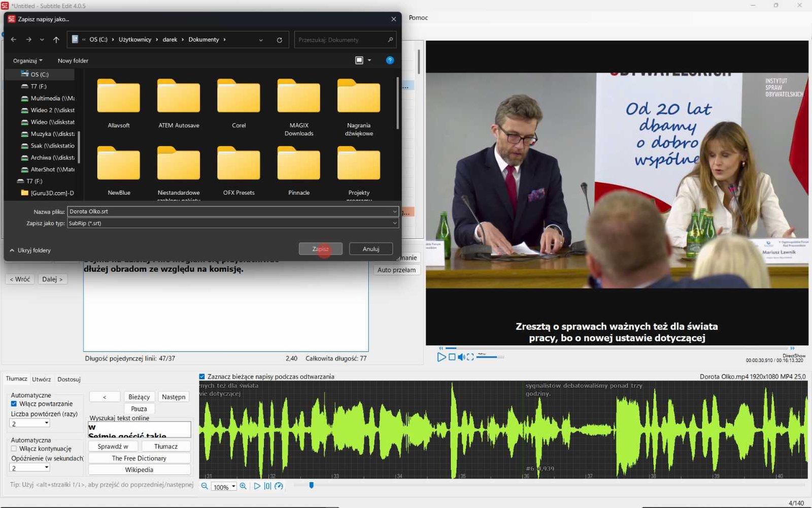Viewport: 812px width, 508px height.
Task: Open the Organizuj dropdown menu
Action: pos(27,60)
